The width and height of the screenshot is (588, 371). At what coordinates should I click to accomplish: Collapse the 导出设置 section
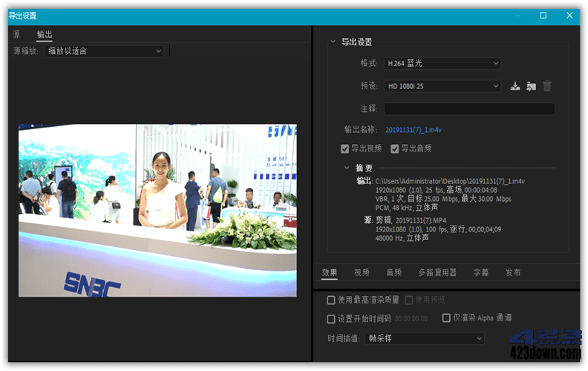pyautogui.click(x=333, y=42)
